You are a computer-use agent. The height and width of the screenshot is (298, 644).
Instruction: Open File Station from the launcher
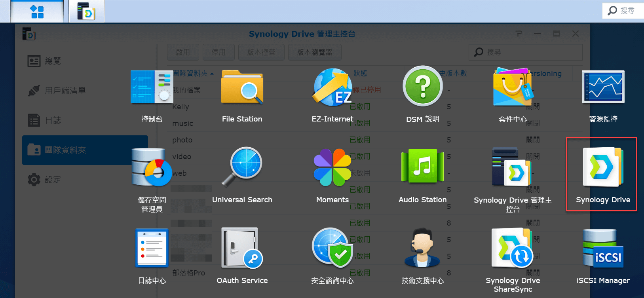pos(242,96)
